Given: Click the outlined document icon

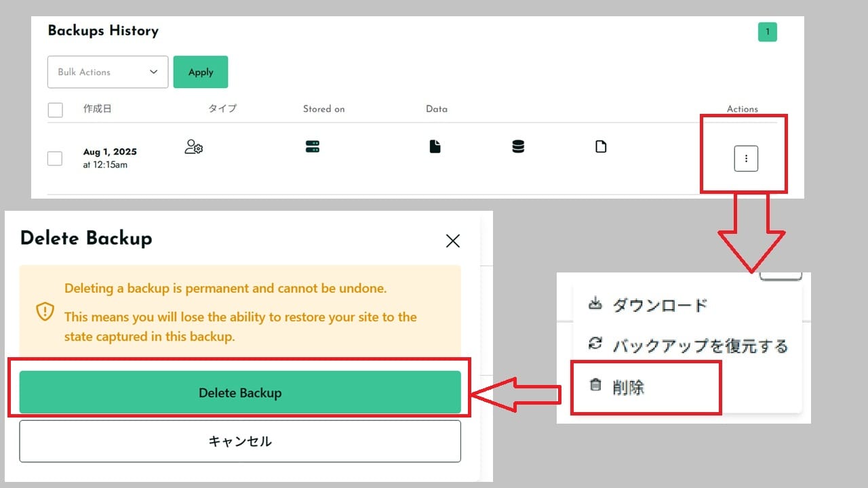Looking at the screenshot, I should point(601,146).
